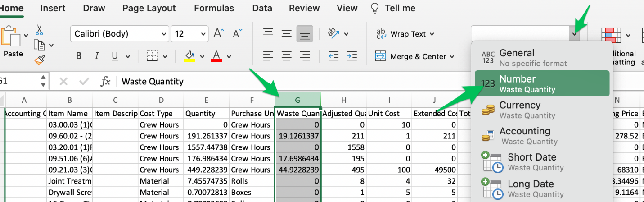Select column D header
Image resolution: width=644 pixels, height=202 pixels.
tap(161, 100)
